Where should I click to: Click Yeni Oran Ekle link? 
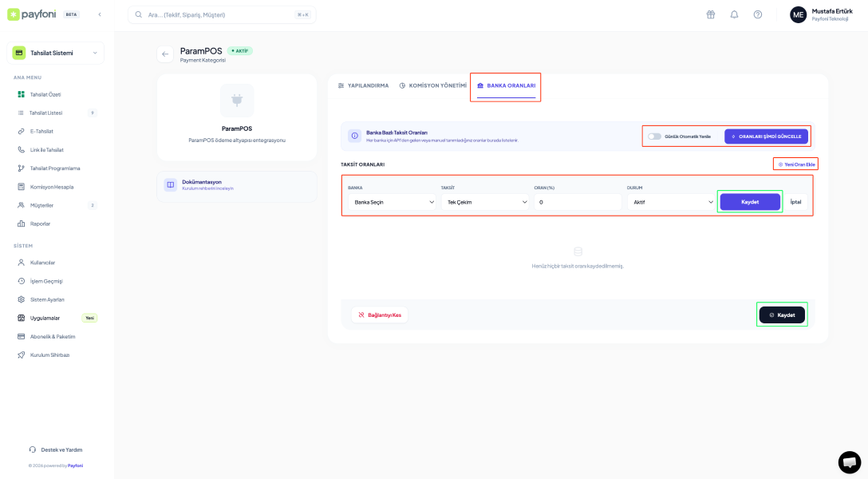point(795,164)
